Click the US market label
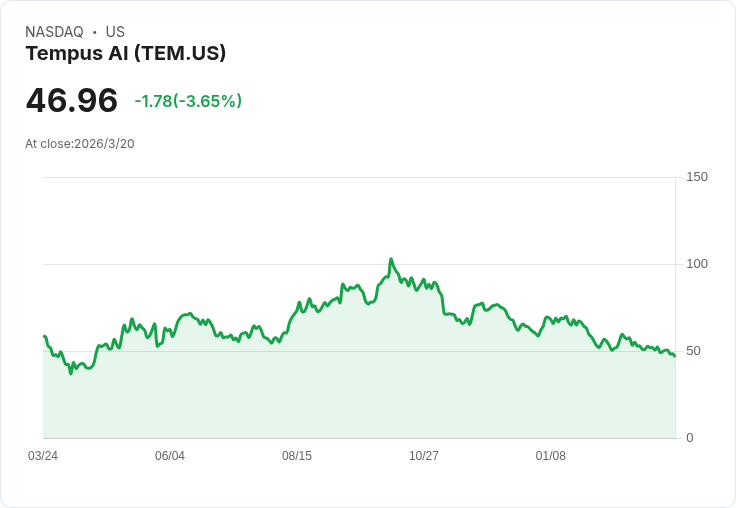The image size is (736, 508). (x=115, y=32)
